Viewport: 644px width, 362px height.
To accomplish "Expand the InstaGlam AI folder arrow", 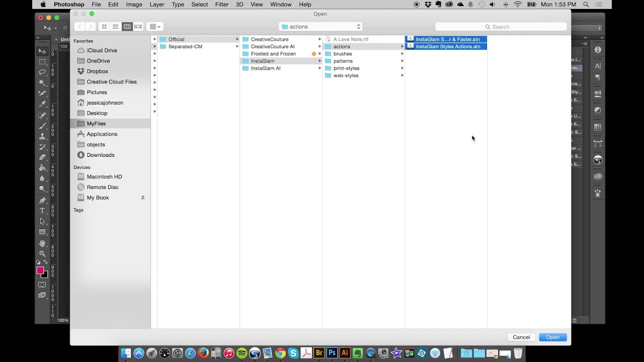I will pyautogui.click(x=320, y=68).
